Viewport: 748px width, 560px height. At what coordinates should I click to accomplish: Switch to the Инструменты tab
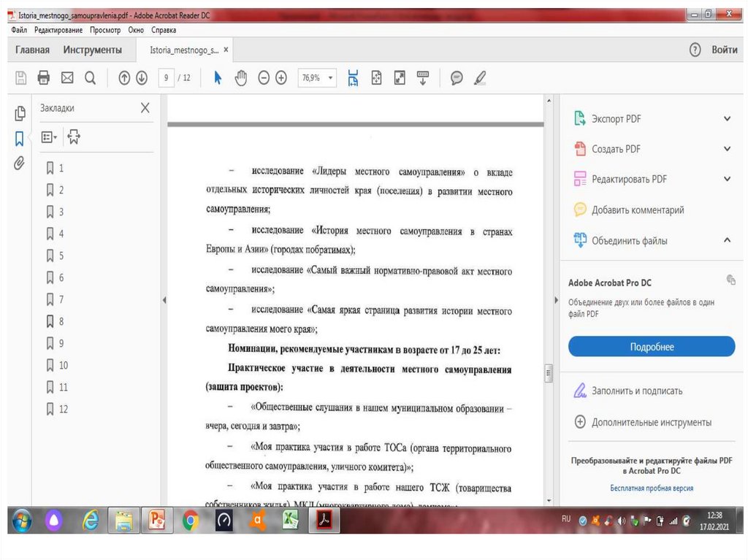click(x=92, y=50)
